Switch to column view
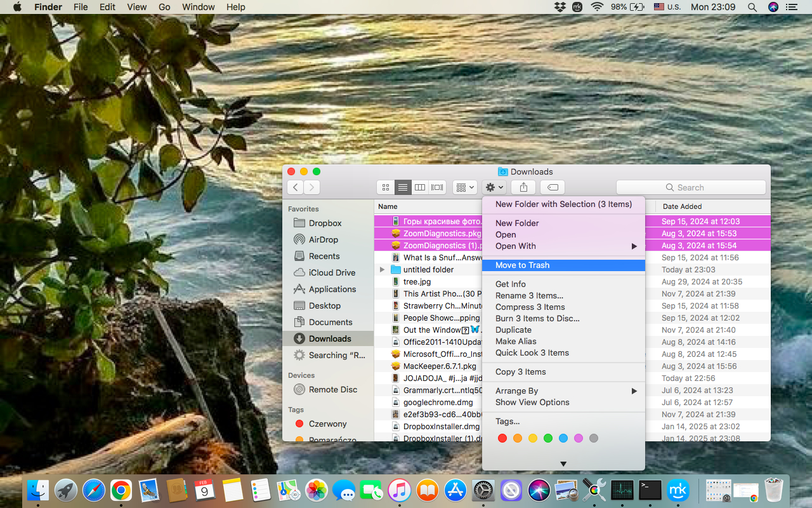Image resolution: width=812 pixels, height=508 pixels. (x=419, y=187)
